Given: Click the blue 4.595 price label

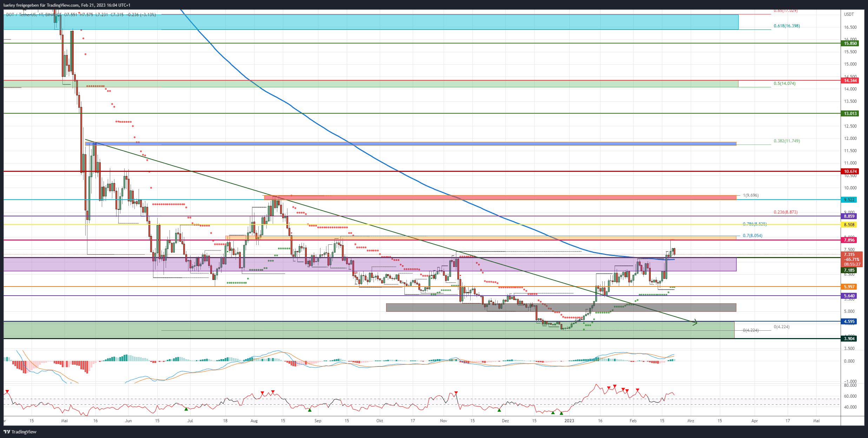Looking at the screenshot, I should [849, 321].
